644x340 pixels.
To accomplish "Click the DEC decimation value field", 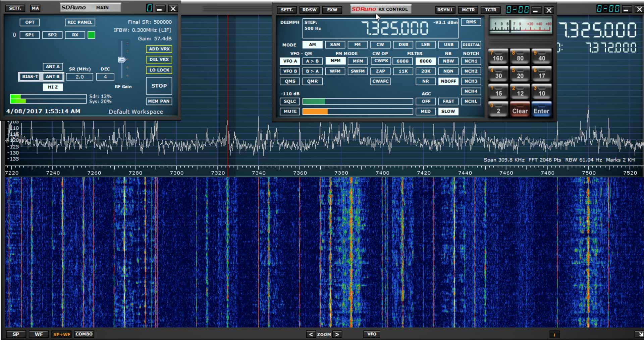I will (x=105, y=77).
